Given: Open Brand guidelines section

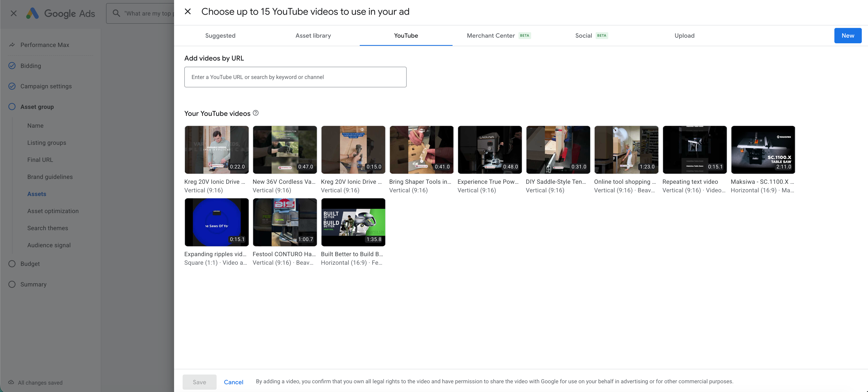Looking at the screenshot, I should 50,177.
